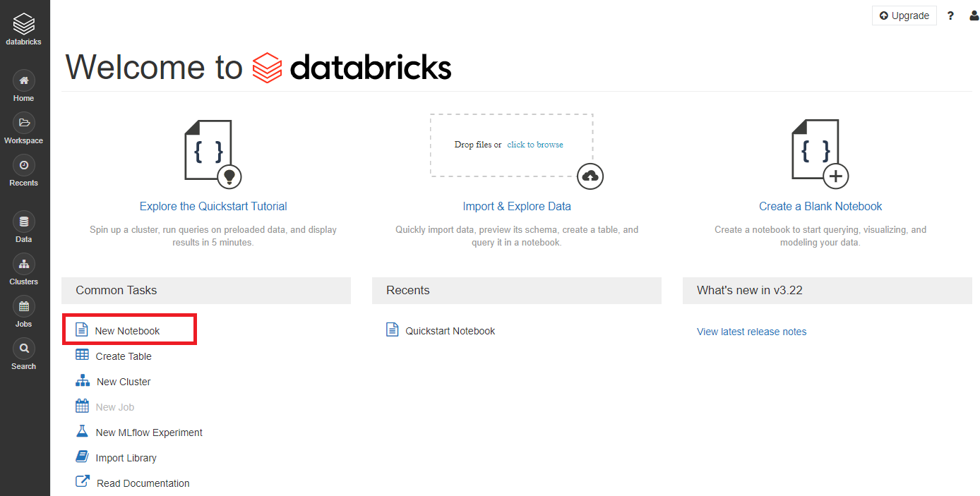
Task: Select New MLflow Experiment task
Action: pyautogui.click(x=149, y=433)
